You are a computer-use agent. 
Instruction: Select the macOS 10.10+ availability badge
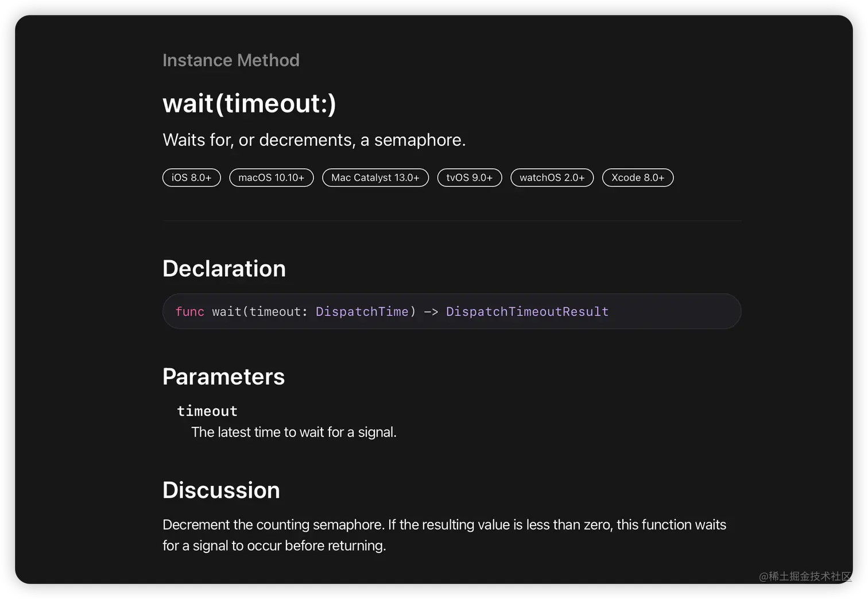tap(272, 178)
